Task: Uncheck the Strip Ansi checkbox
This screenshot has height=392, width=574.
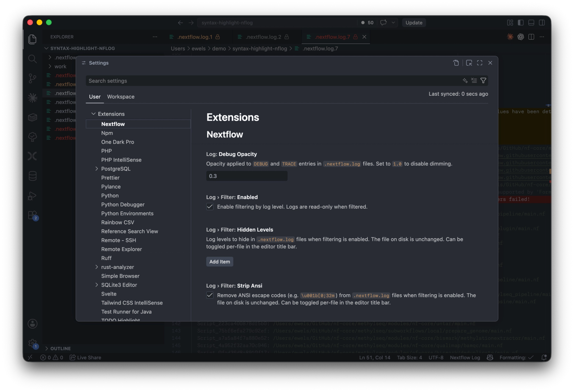Action: coord(210,295)
